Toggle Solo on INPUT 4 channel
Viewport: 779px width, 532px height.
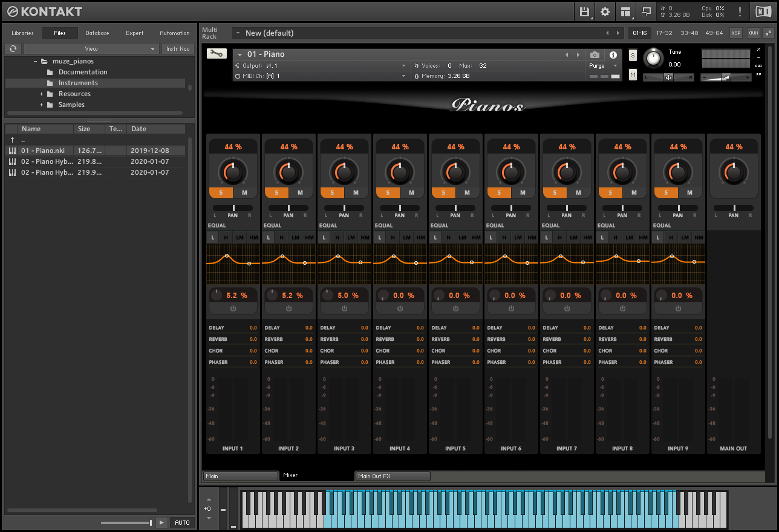coord(388,192)
